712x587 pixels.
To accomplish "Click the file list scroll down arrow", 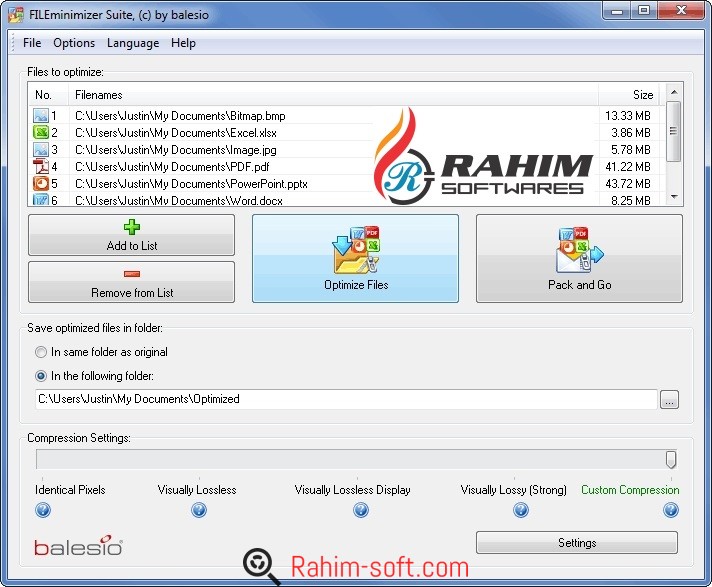I will [x=674, y=197].
